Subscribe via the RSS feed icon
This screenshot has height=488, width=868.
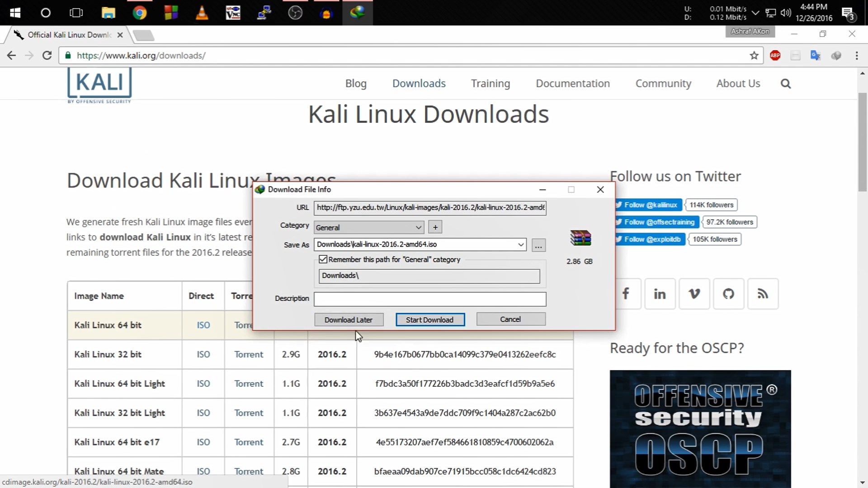(x=763, y=294)
